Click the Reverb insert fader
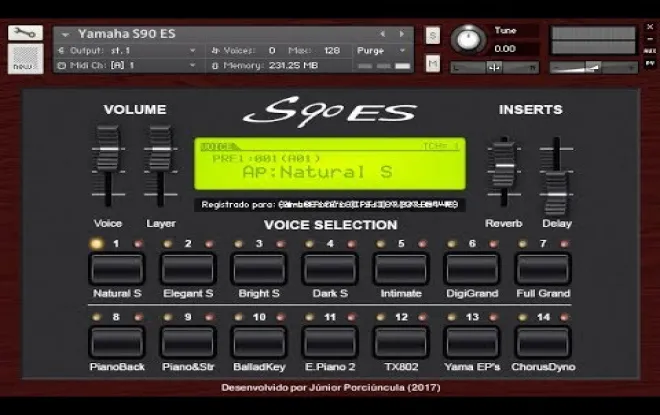Viewport: 660px width, 415px height. (x=504, y=165)
